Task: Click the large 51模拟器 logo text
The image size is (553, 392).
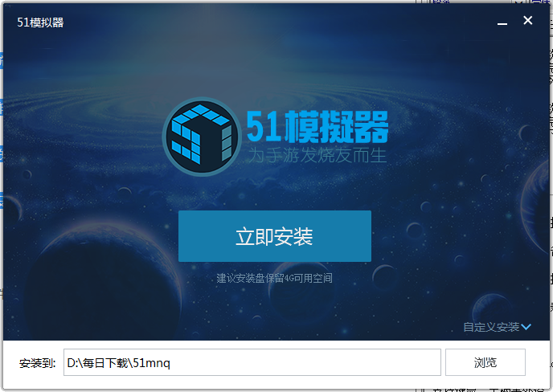Action: [x=317, y=127]
